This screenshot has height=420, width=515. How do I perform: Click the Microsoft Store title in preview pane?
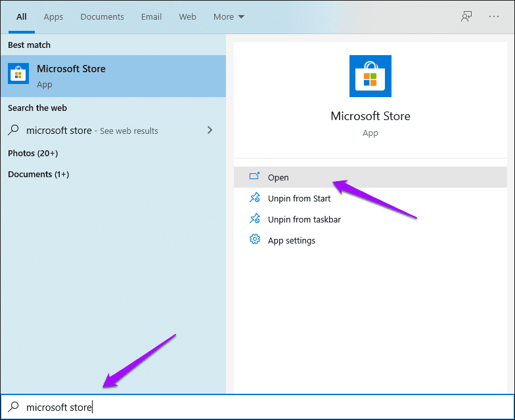pos(370,116)
